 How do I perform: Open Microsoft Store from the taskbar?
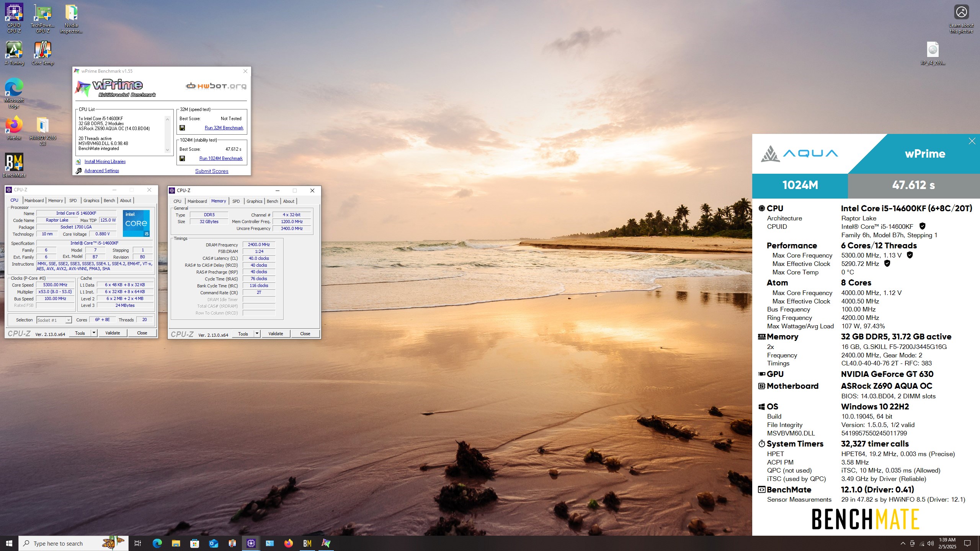(x=194, y=543)
